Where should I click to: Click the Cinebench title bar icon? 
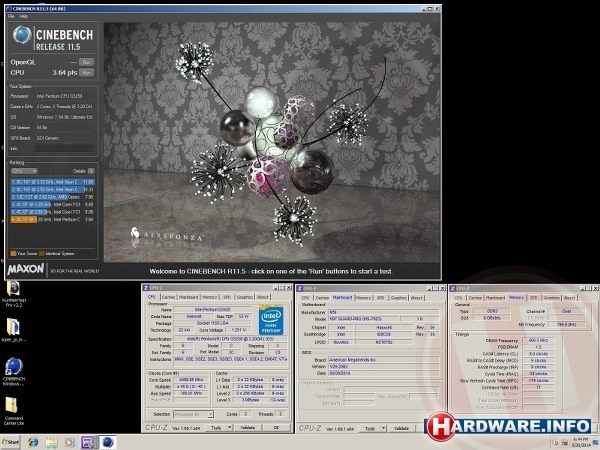8,8
